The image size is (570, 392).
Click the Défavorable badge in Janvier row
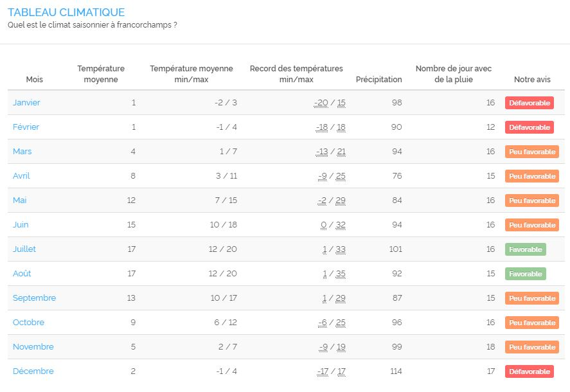tap(529, 103)
